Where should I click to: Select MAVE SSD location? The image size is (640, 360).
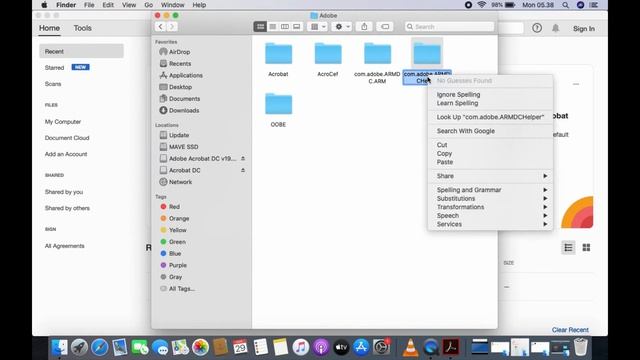[183, 147]
